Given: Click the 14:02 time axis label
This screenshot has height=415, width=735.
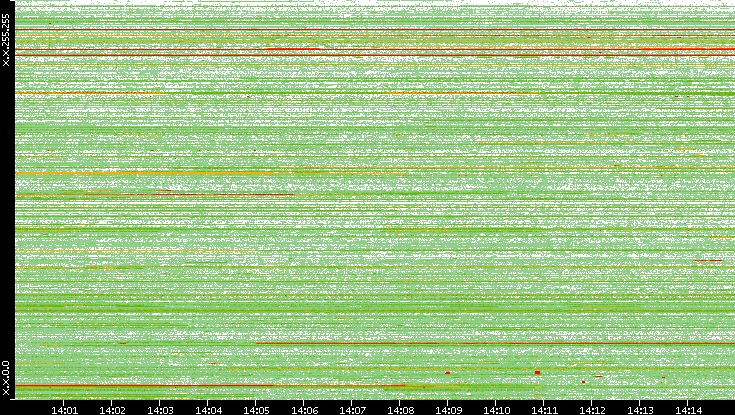Looking at the screenshot, I should 112,410.
